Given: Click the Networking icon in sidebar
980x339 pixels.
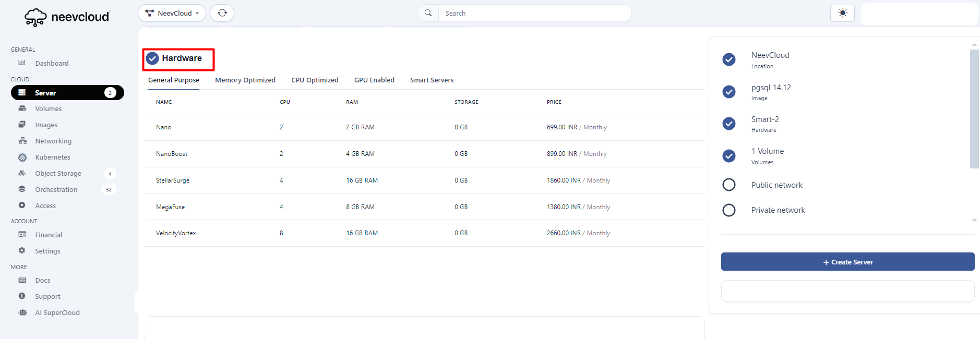Looking at the screenshot, I should point(22,141).
